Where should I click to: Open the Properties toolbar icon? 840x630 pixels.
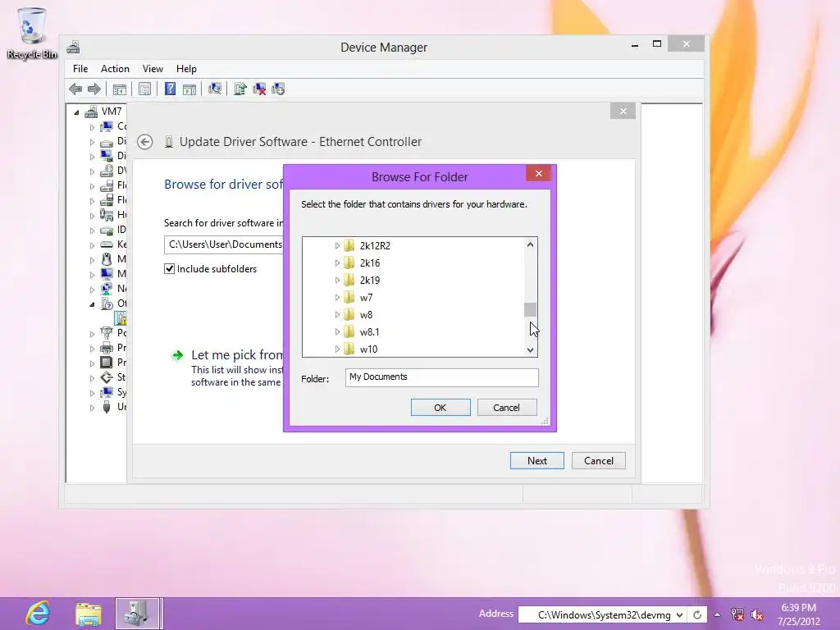[144, 89]
